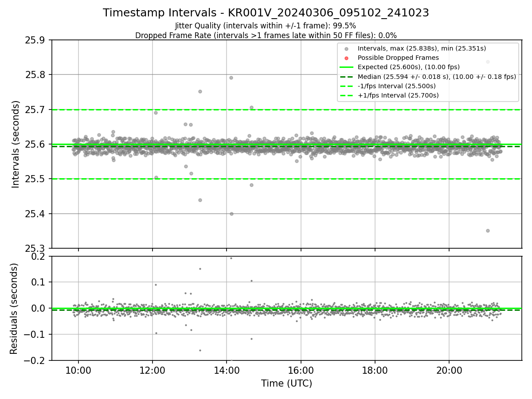The image size is (532, 399).
Task: Click the outlier point near 25.48 after 14:30
Action: [x=251, y=185]
